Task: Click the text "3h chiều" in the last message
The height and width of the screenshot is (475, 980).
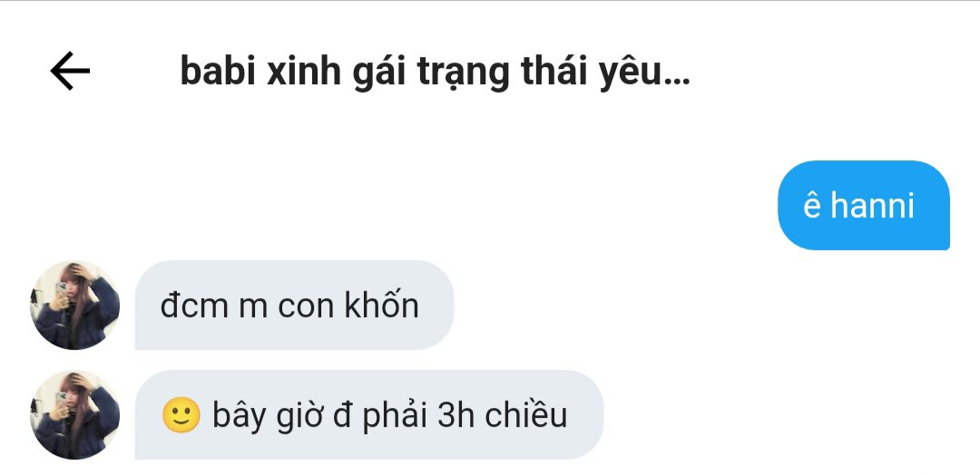Action: coord(503,414)
